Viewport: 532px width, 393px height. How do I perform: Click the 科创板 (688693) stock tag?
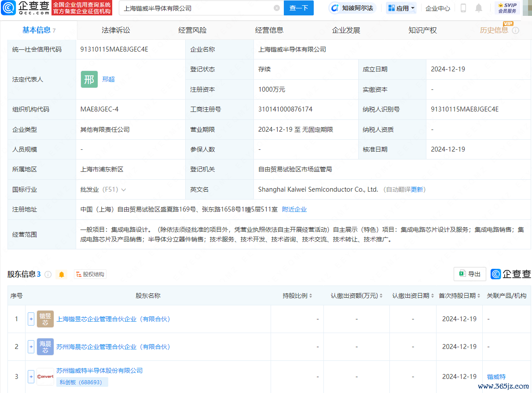pyautogui.click(x=82, y=382)
